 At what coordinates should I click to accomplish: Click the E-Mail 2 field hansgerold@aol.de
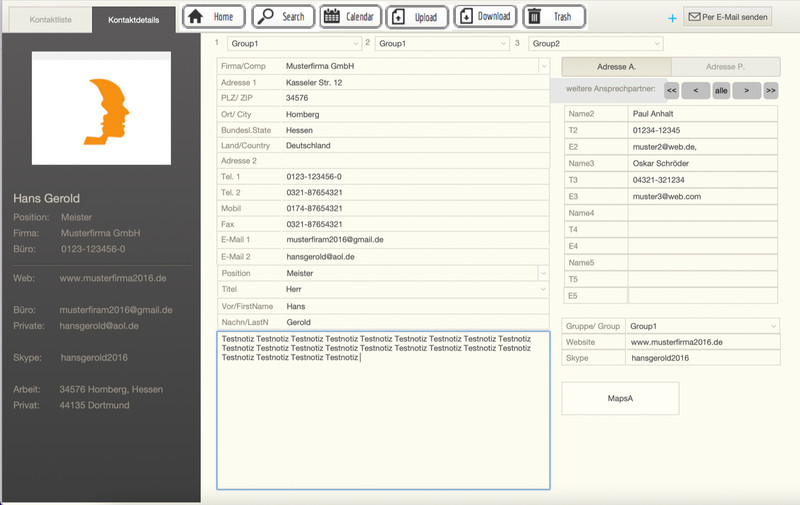coord(415,257)
